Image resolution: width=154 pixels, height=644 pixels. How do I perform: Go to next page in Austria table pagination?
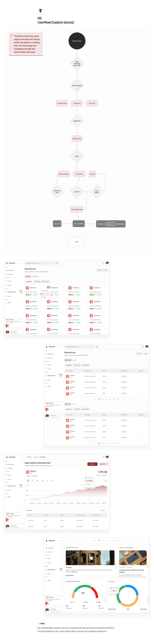(x=118, y=399)
